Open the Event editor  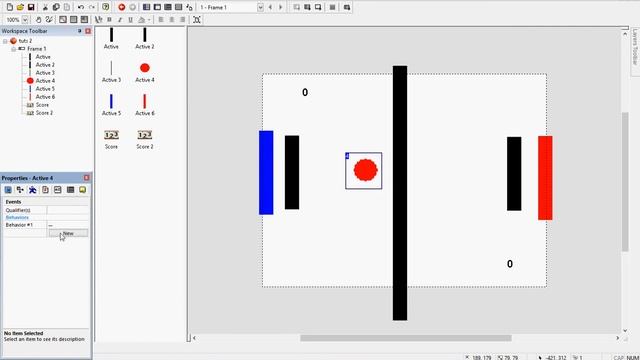tap(168, 7)
